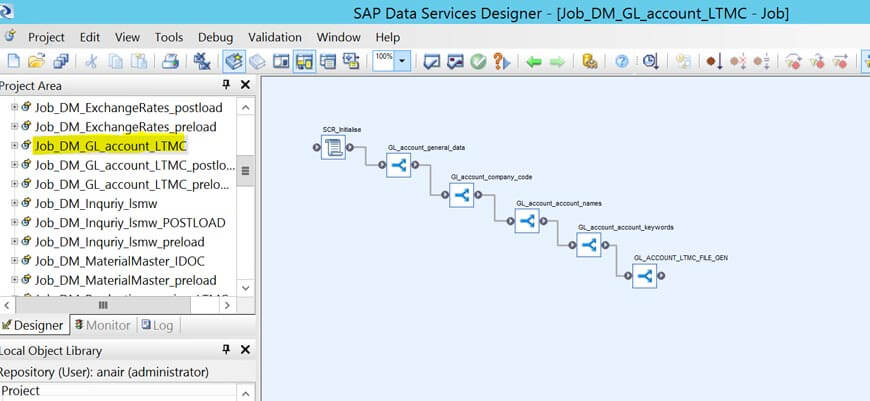
Task: Select Job_DM_GL_account_LTMC_prelo... in project tree
Action: 132,185
